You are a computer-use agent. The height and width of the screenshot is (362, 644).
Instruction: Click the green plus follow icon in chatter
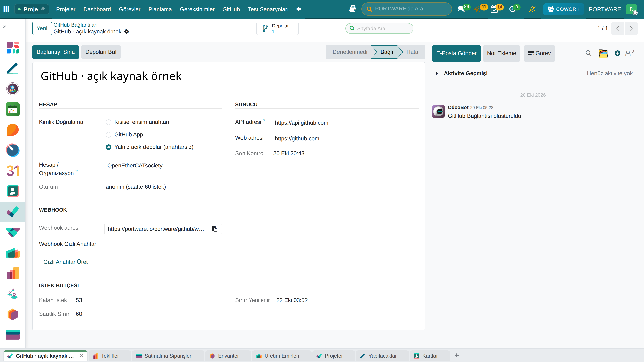617,53
